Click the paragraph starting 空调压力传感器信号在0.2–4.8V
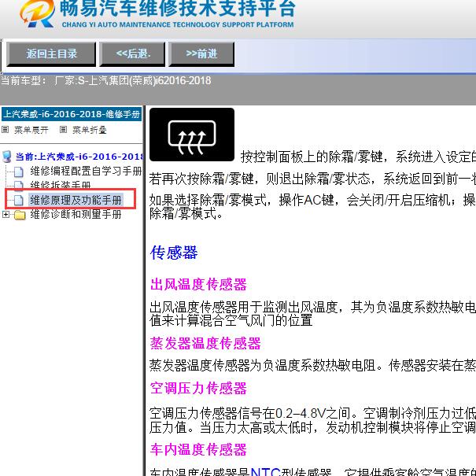476x476 pixels. [312, 420]
